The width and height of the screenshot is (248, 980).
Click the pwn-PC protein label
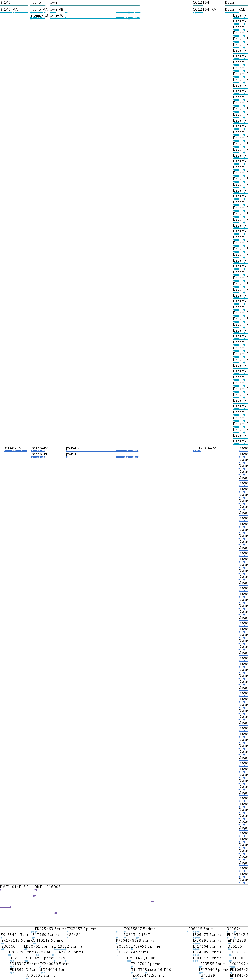[x=73, y=454]
